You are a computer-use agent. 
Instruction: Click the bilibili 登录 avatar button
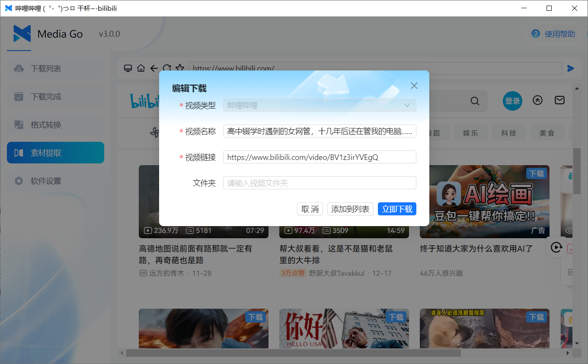point(512,101)
